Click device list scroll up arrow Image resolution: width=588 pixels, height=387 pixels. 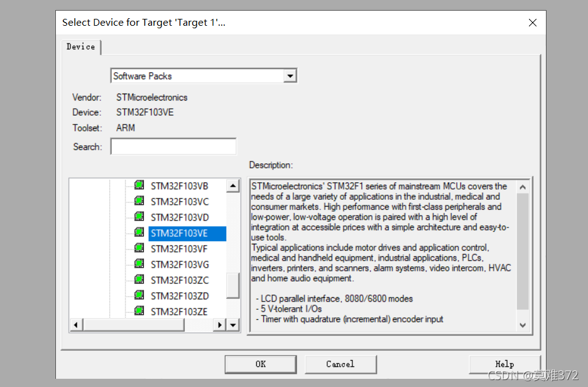[233, 185]
